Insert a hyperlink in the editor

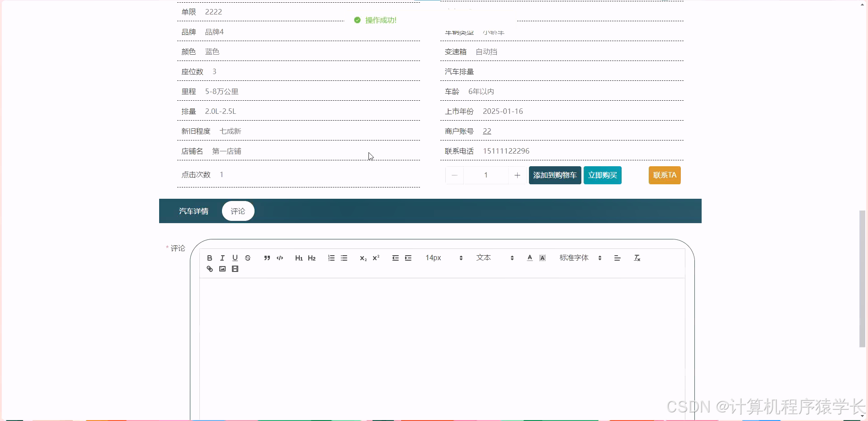point(209,268)
